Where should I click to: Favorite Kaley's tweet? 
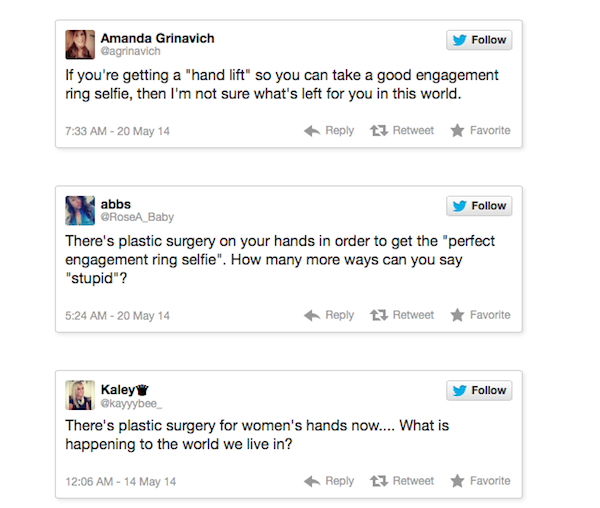click(x=480, y=481)
